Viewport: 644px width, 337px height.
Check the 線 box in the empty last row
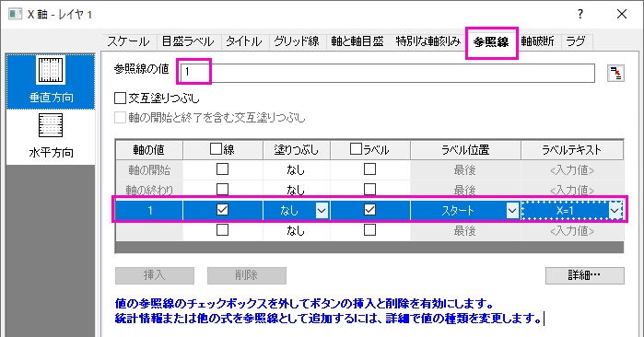(222, 230)
